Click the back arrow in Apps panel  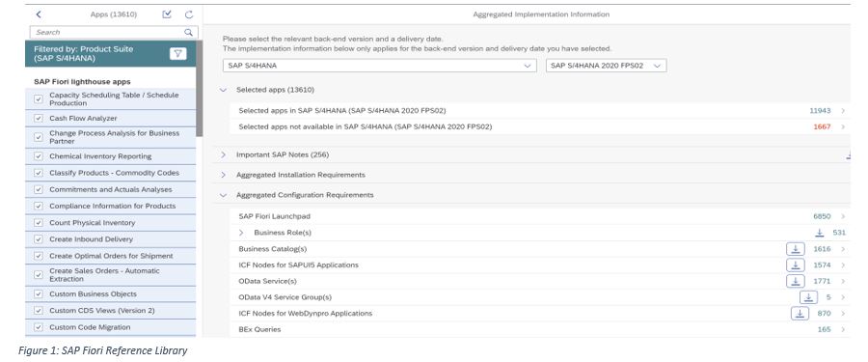tap(39, 14)
